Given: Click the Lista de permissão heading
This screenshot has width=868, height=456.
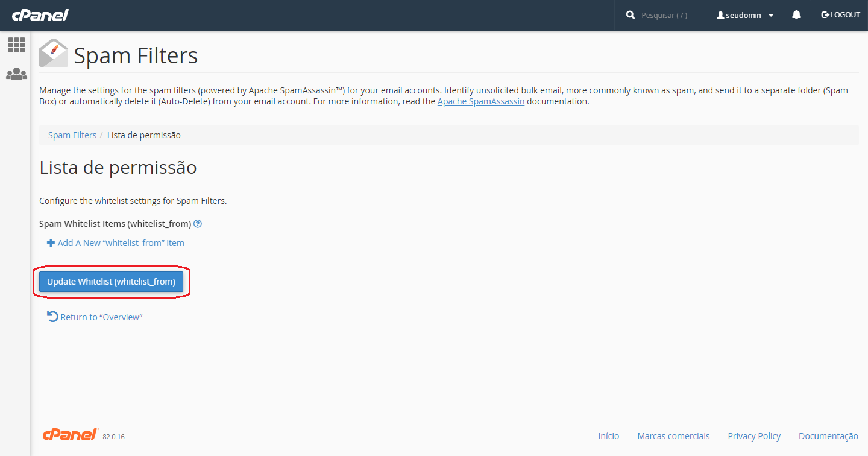Looking at the screenshot, I should click(118, 168).
